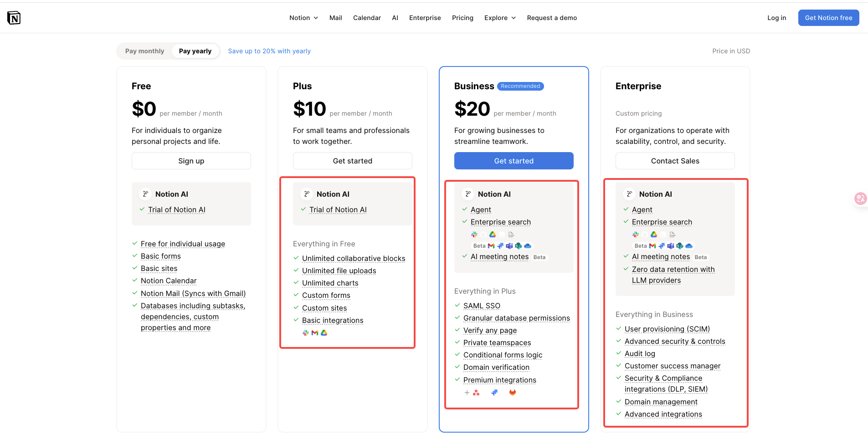
Task: Open the Enterprise nav item
Action: (x=425, y=18)
